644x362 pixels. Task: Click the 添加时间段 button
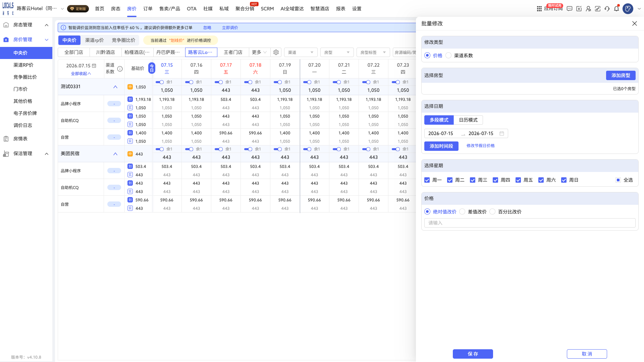(x=441, y=146)
